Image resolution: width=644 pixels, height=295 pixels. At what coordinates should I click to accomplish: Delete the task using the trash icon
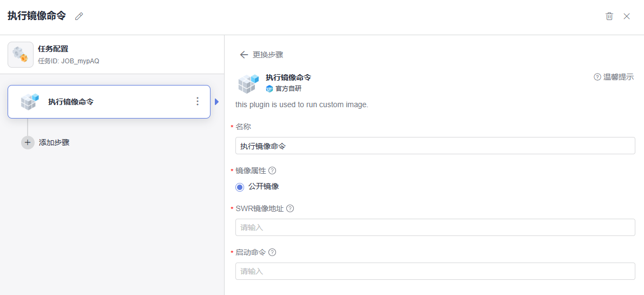609,16
